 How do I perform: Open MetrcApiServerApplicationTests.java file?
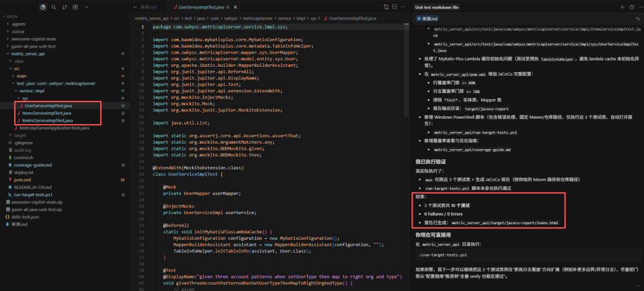pos(54,128)
